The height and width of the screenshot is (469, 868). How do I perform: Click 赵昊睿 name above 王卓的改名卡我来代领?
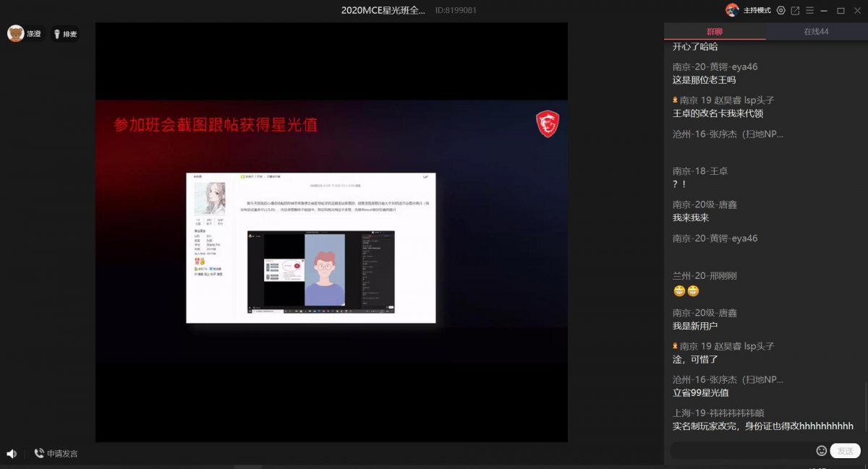[727, 100]
